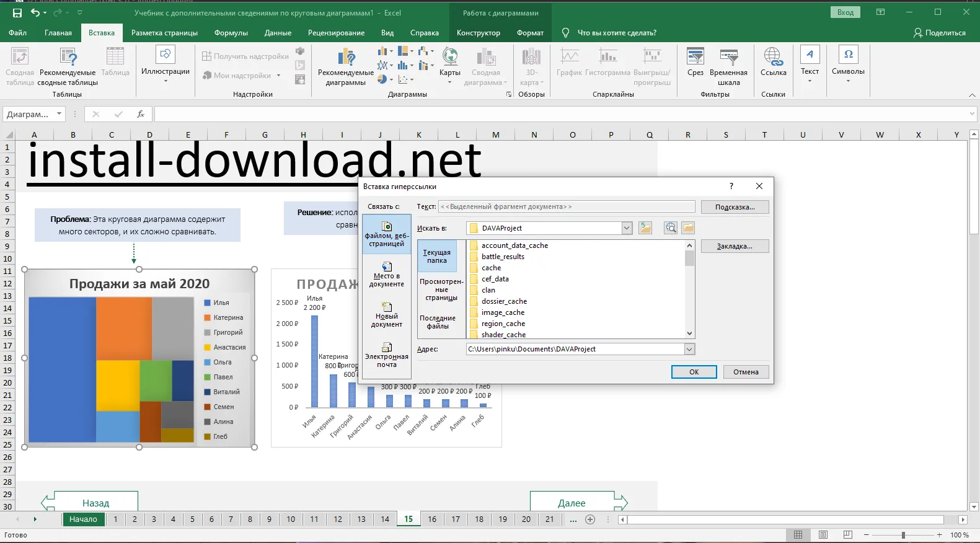Click the Save icon in quick access toolbar

click(17, 12)
